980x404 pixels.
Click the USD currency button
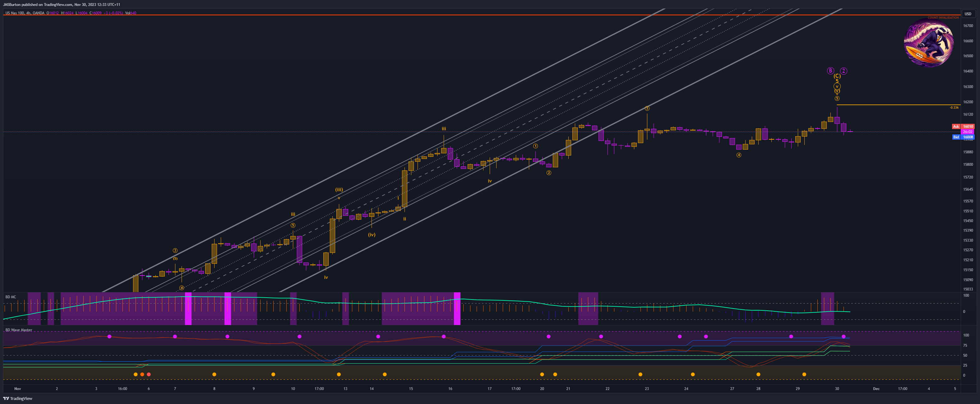coord(968,14)
